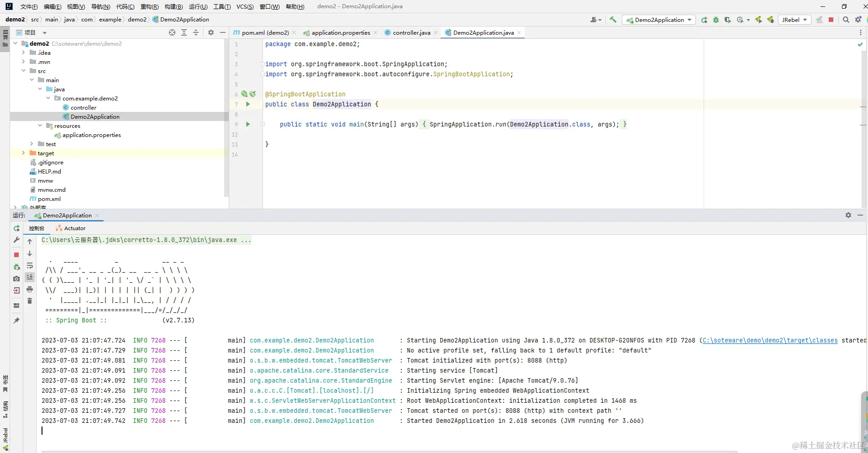Viewport: 868px width, 453px height.
Task: Open the Actuator tab
Action: point(71,228)
